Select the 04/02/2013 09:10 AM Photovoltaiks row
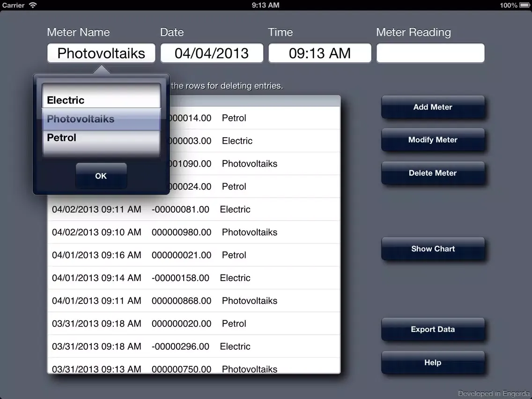The image size is (532, 399). [194, 232]
